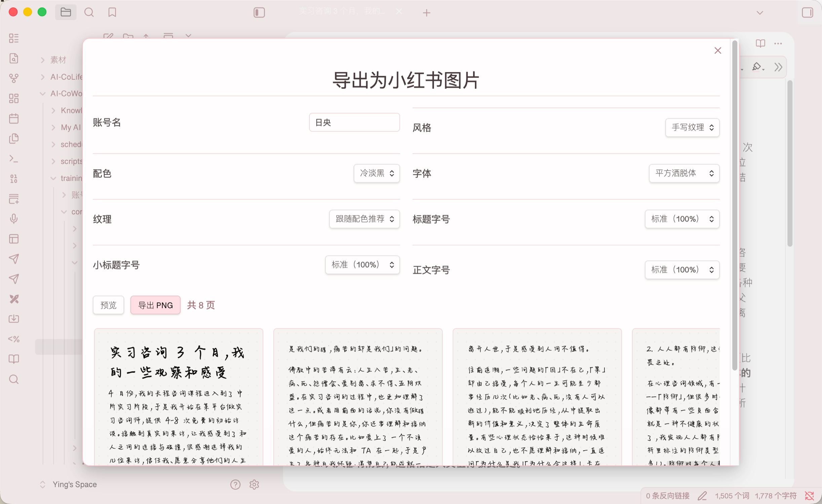Select the first page preview thumbnail with title

point(179,397)
